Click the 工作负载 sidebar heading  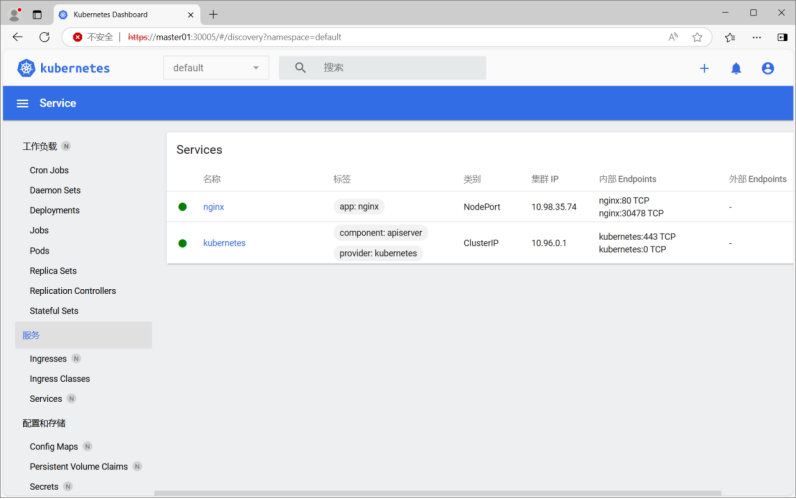pos(40,147)
